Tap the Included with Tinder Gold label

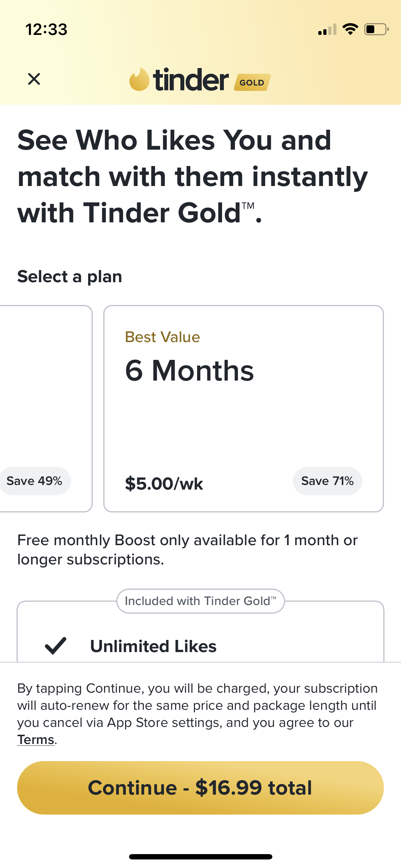(x=200, y=601)
